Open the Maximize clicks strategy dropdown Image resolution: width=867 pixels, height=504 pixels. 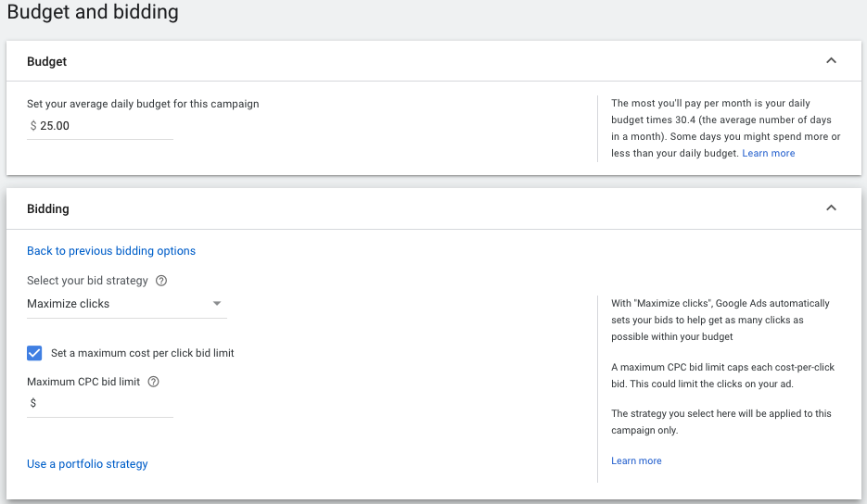127,304
